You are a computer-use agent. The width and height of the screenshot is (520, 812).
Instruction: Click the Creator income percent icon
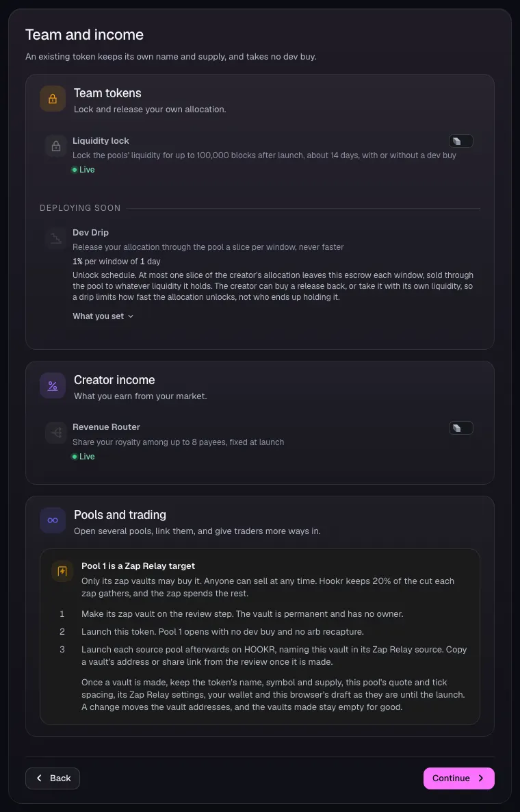click(x=53, y=386)
